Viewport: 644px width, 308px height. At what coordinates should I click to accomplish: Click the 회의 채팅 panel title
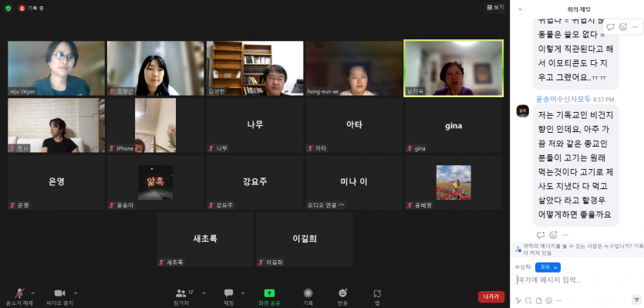coord(578,9)
